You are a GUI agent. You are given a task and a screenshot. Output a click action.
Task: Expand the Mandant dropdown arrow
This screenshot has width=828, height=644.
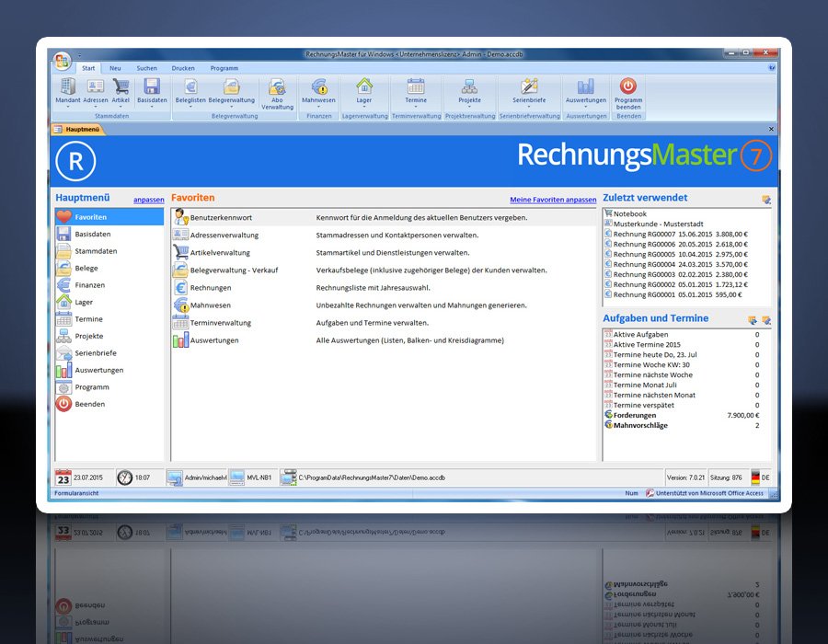click(67, 107)
